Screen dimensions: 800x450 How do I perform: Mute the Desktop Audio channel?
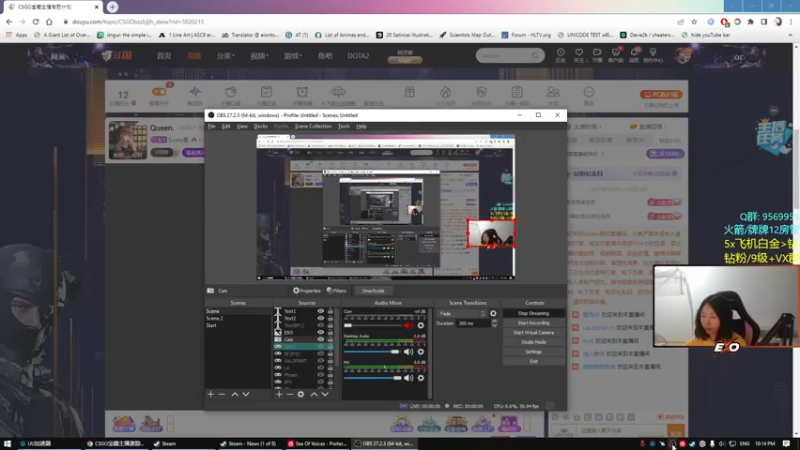[408, 352]
